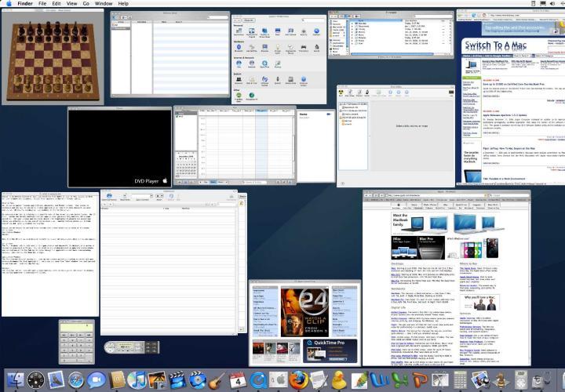Click the Switch To A Mac heading
Screen dimensions: 565x392
coord(496,46)
